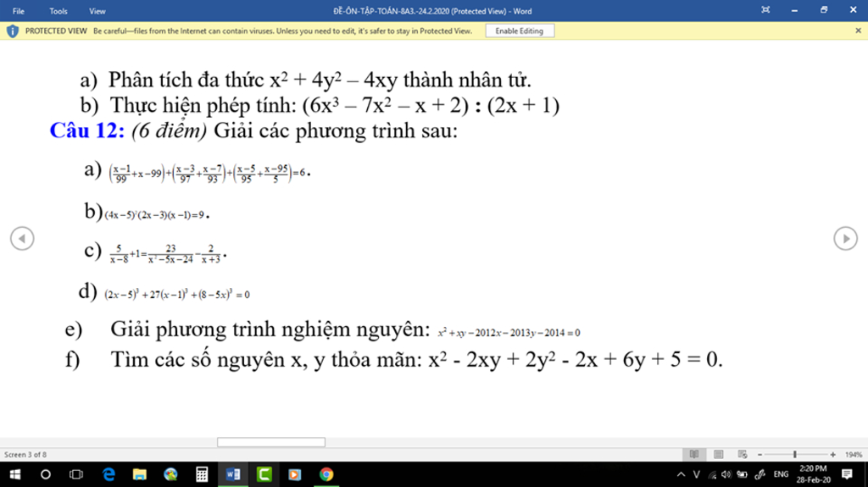
Task: Open the File menu
Action: pyautogui.click(x=19, y=11)
